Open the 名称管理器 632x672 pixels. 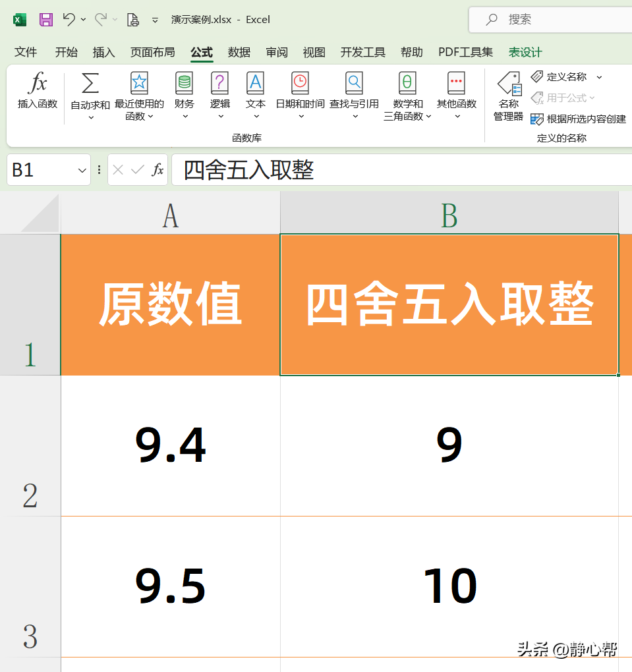point(509,96)
